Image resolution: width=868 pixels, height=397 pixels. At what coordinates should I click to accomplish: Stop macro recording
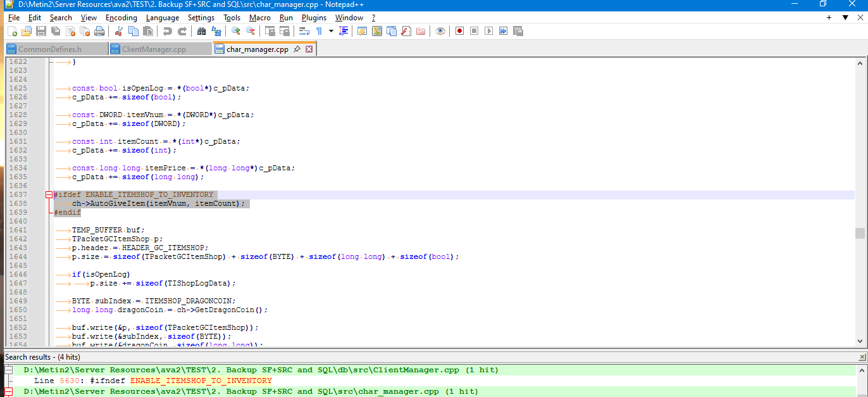[x=474, y=31]
